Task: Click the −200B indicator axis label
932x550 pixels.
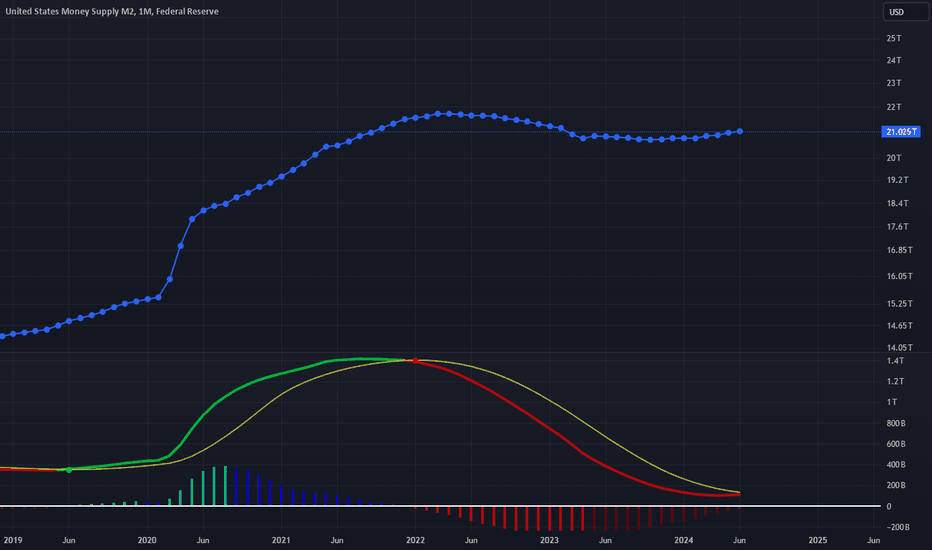Action: coord(898,527)
